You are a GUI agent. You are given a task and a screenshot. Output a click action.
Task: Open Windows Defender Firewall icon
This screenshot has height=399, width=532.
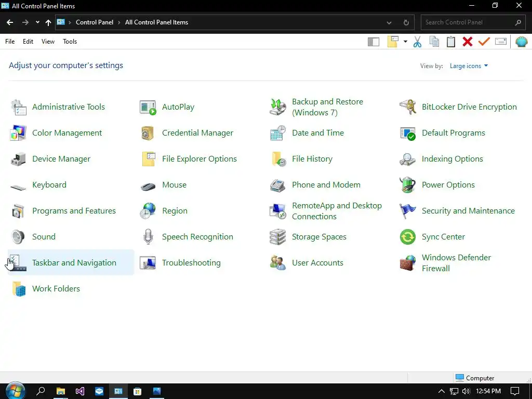pos(407,263)
